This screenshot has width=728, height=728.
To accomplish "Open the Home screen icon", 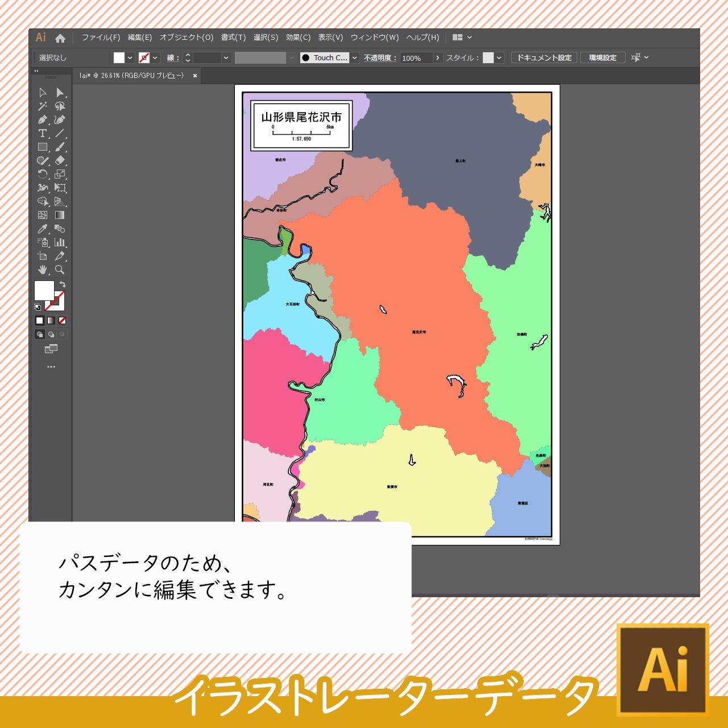I will pos(60,38).
